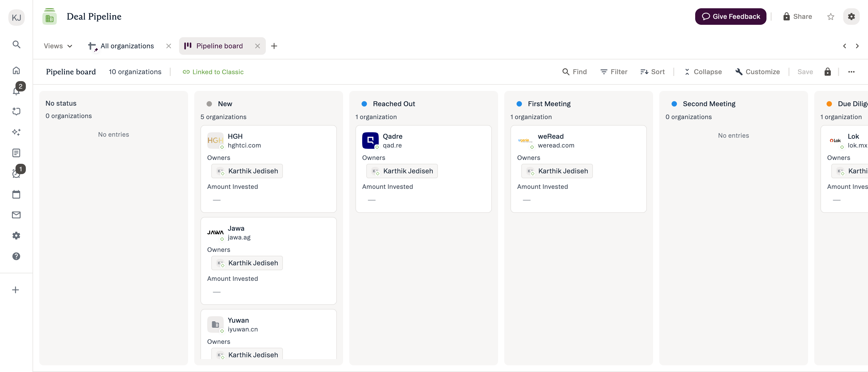Expand the Views dropdown
The width and height of the screenshot is (868, 372).
[x=58, y=46]
